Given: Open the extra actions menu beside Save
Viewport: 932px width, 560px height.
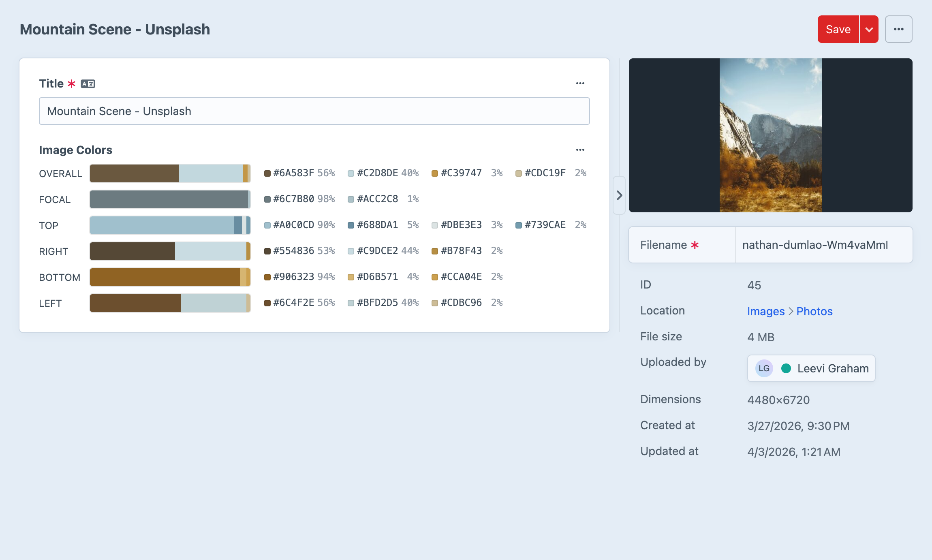Looking at the screenshot, I should tap(899, 29).
